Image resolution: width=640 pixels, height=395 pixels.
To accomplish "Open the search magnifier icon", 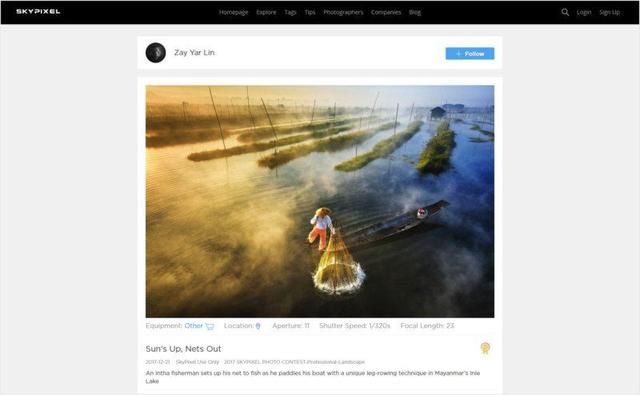I will coord(565,12).
